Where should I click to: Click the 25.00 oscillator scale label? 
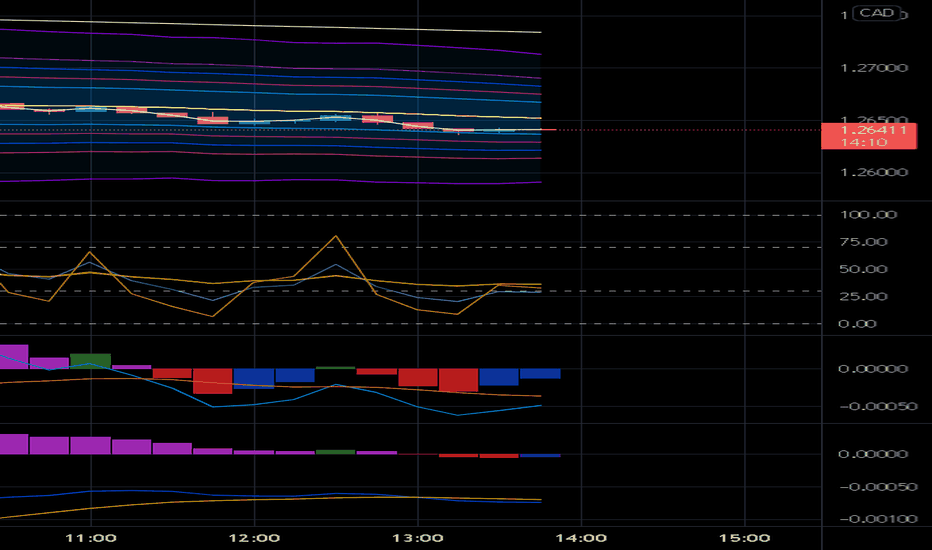click(x=862, y=297)
